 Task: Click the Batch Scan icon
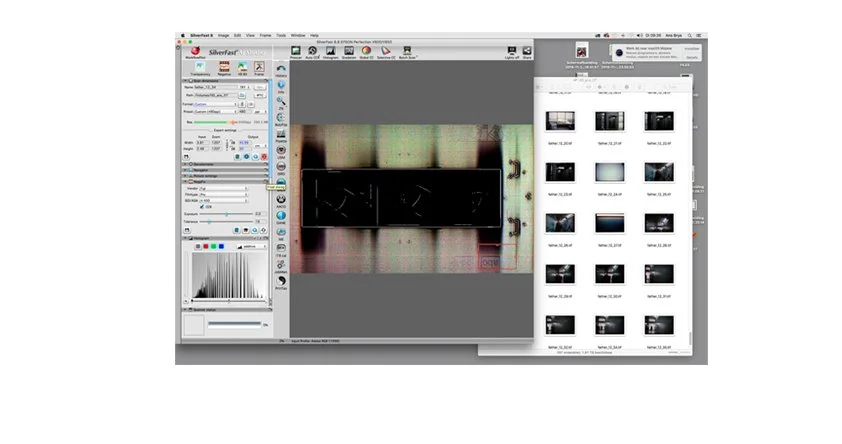click(408, 52)
